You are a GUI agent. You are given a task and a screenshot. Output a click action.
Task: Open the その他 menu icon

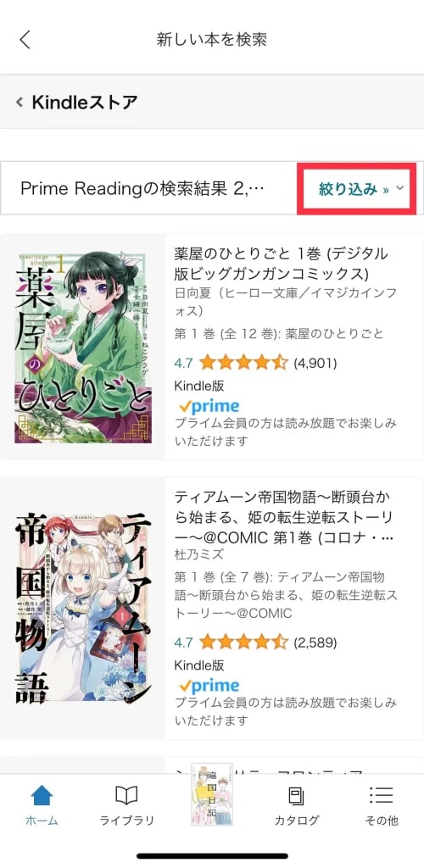pos(381,796)
